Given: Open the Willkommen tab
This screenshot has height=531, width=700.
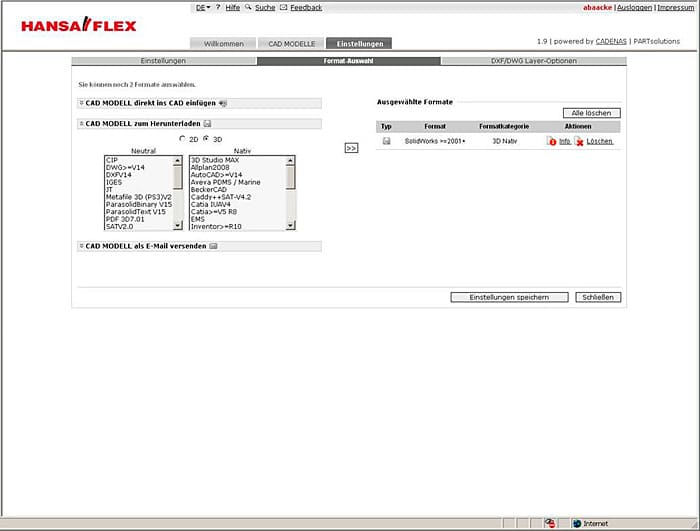Looking at the screenshot, I should (223, 43).
